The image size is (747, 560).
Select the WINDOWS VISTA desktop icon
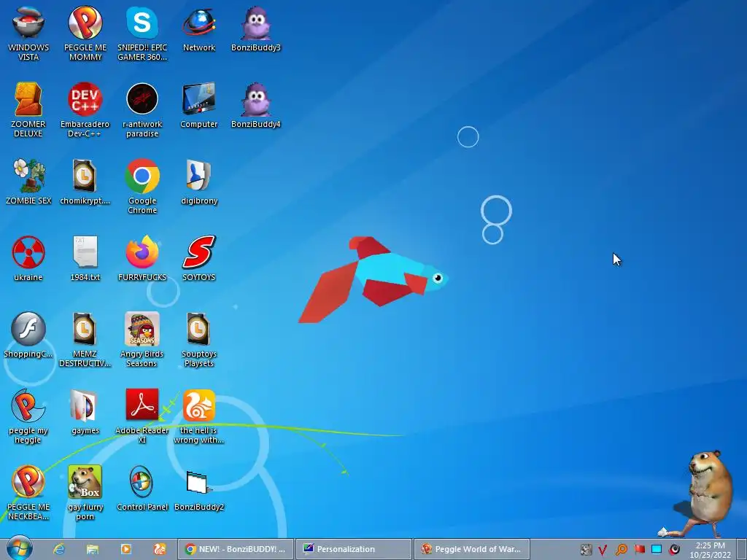(x=28, y=32)
